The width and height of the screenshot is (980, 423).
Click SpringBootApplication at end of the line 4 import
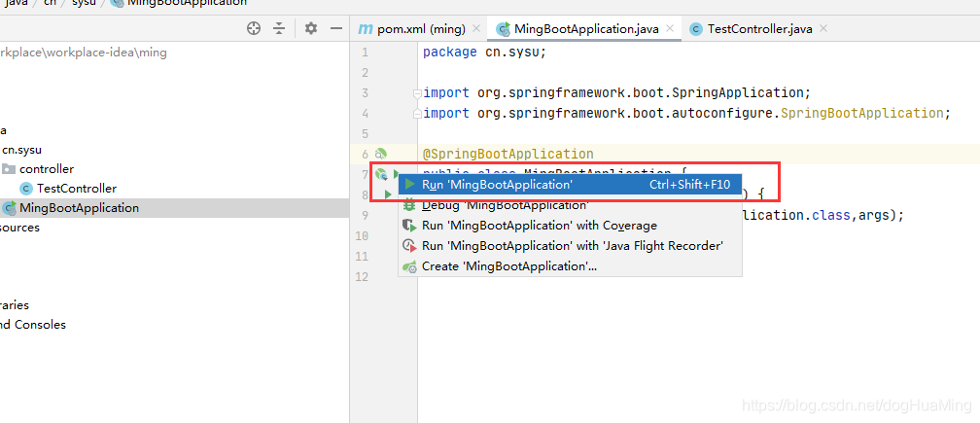[x=861, y=113]
